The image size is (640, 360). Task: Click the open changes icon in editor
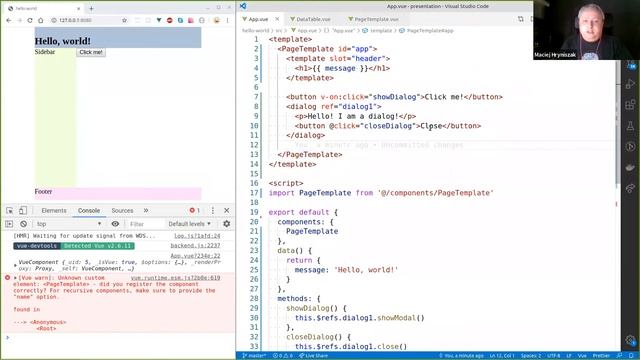(521, 19)
